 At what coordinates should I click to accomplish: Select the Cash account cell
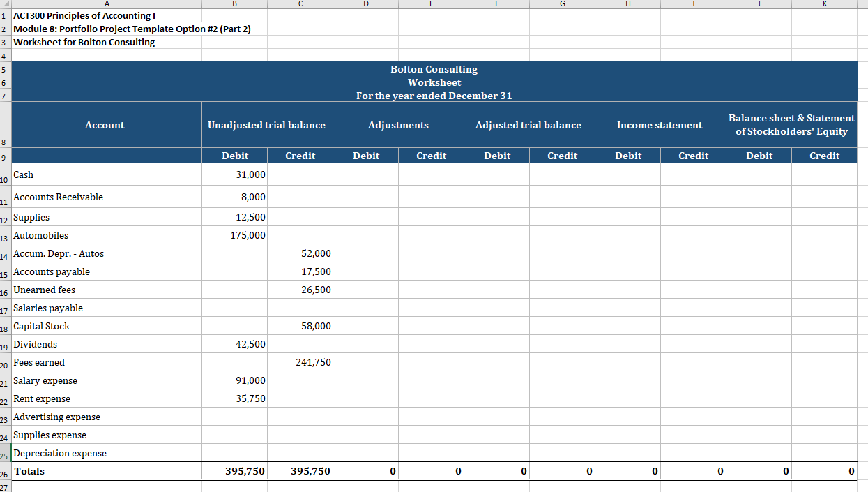coord(106,174)
